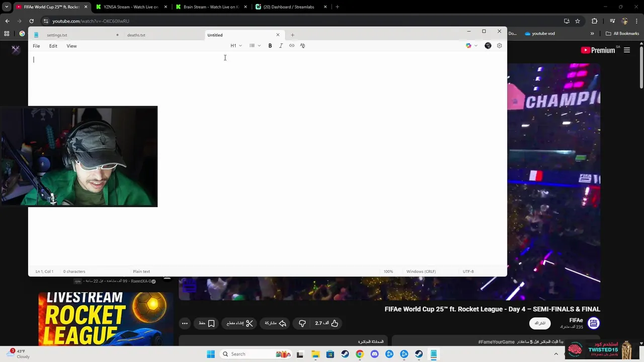Close the YZNSA Stream browser tab
The width and height of the screenshot is (644, 362).
click(x=166, y=7)
